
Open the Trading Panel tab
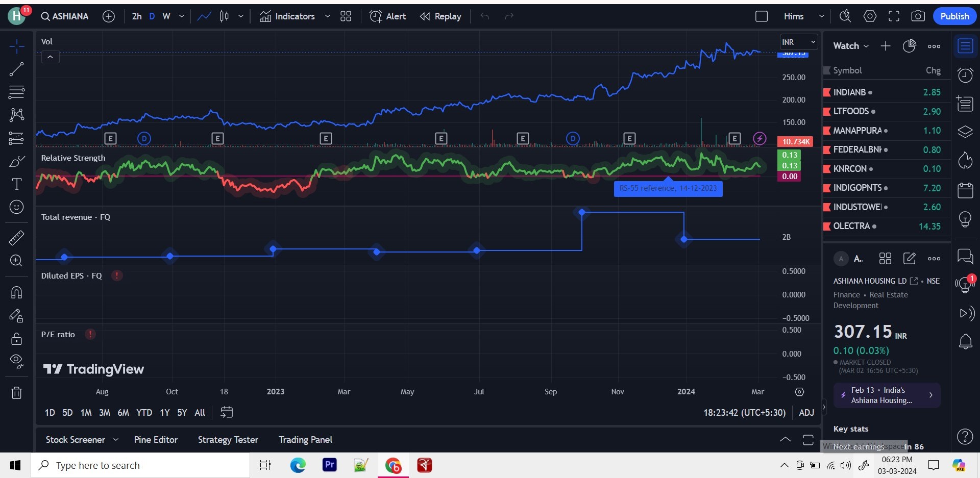pyautogui.click(x=305, y=440)
